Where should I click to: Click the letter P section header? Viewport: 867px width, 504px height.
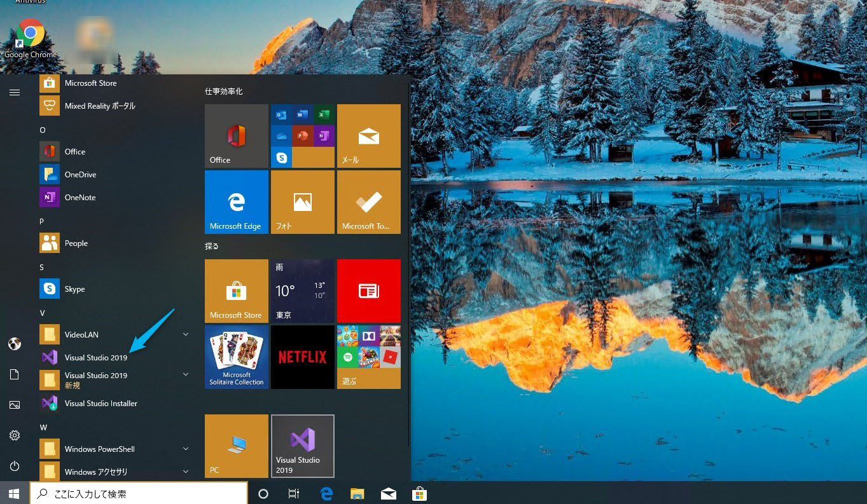pos(42,221)
